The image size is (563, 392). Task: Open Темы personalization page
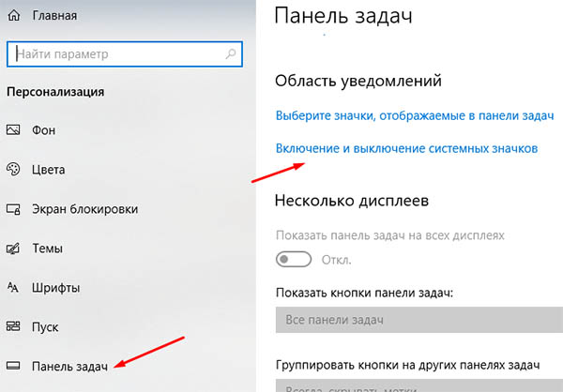click(x=48, y=249)
